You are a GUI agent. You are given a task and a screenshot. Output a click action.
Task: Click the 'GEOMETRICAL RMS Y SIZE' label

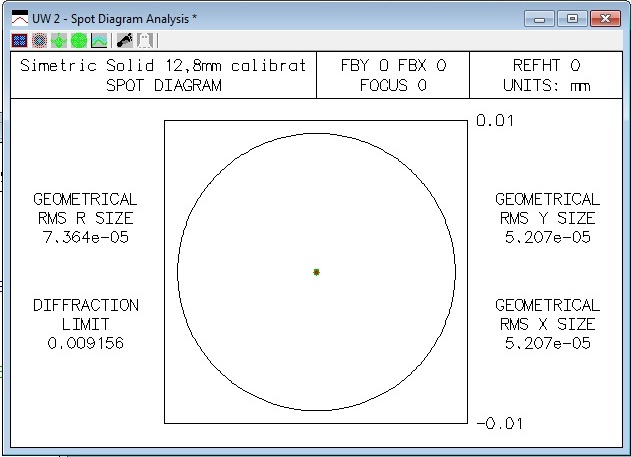click(547, 209)
